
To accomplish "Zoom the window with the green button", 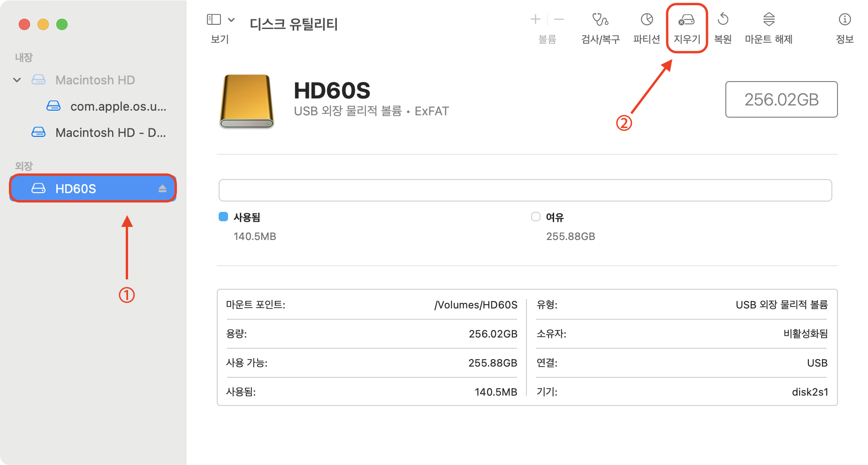I will coord(62,24).
